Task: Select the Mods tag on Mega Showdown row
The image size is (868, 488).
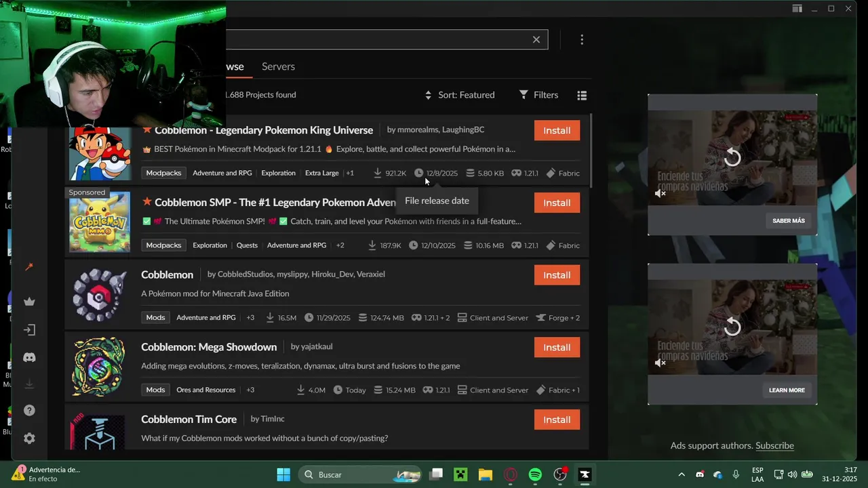Action: pyautogui.click(x=155, y=390)
